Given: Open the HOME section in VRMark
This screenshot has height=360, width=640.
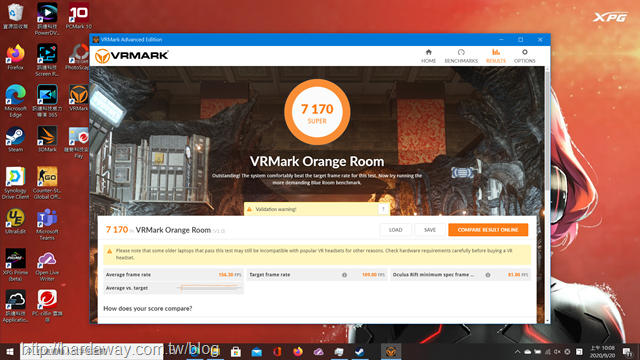Looking at the screenshot, I should point(428,56).
